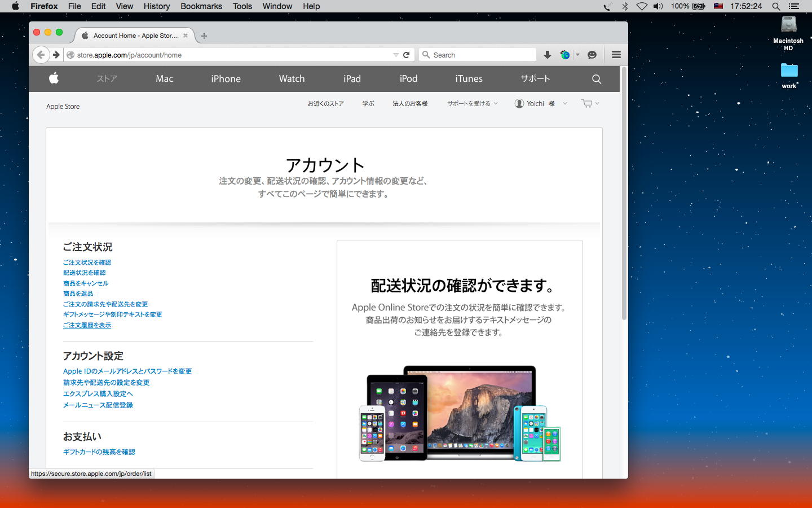Click the site identity globe in address bar
Screen dimensions: 812x508
[x=70, y=55]
